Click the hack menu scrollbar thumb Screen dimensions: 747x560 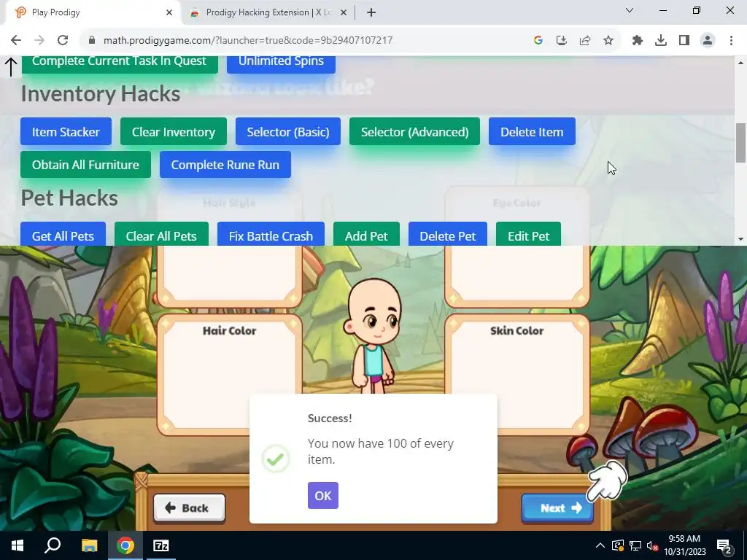740,143
